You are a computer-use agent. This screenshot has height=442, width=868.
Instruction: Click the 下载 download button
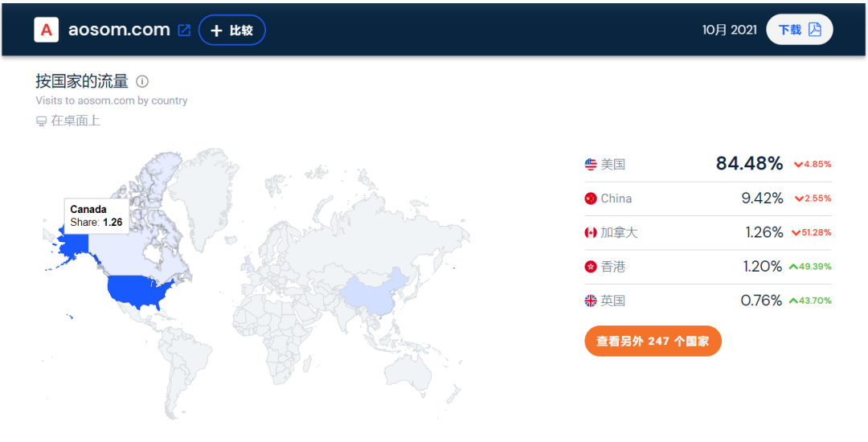coord(800,30)
